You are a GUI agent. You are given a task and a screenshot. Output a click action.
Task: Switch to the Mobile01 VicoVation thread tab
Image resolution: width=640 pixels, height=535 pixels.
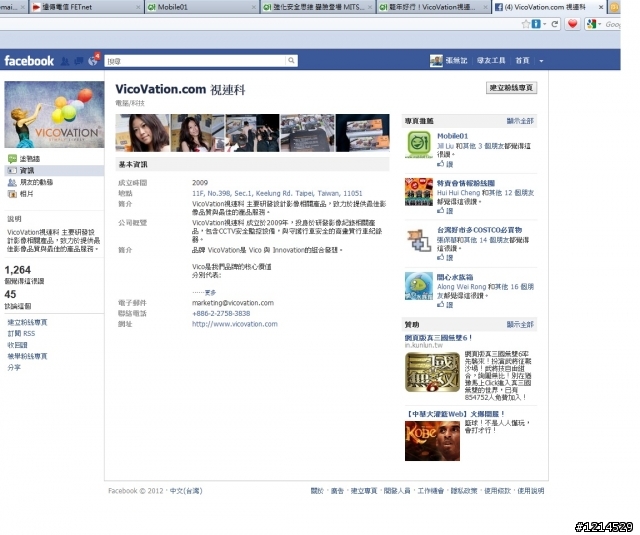click(x=434, y=7)
